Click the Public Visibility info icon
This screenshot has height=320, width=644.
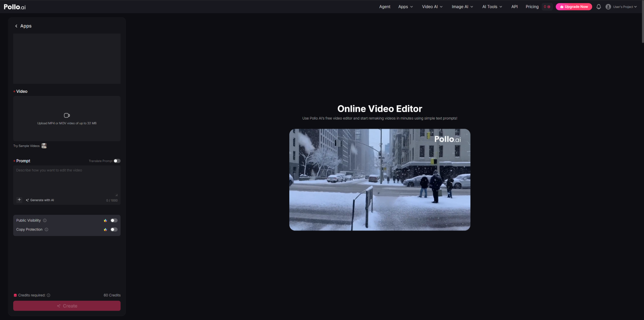click(x=45, y=220)
